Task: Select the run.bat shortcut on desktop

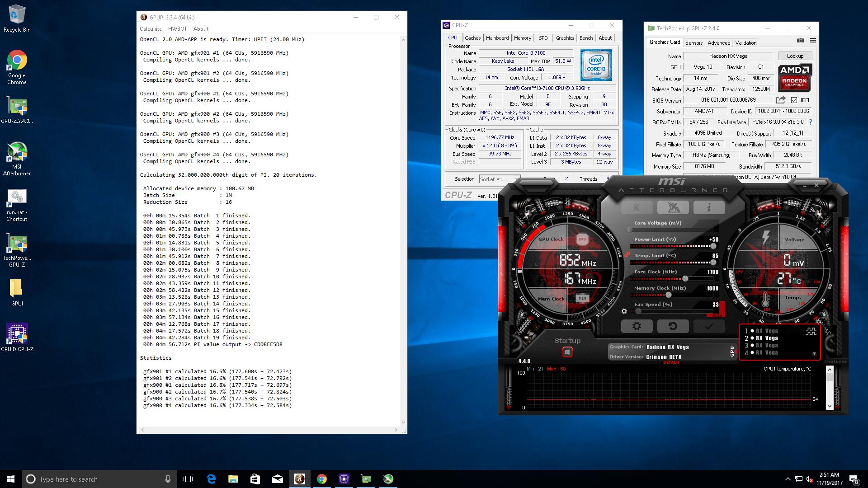Action: pos(17,205)
